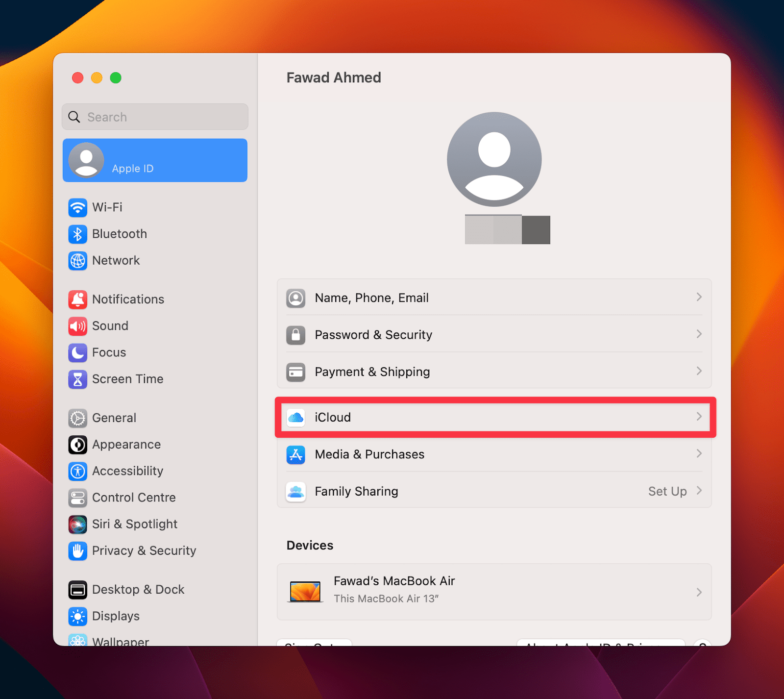Click the General gear icon
This screenshot has height=699, width=784.
tap(77, 418)
